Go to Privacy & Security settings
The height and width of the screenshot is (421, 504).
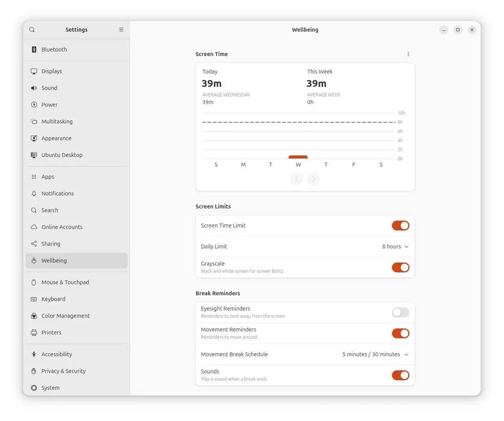click(77, 371)
